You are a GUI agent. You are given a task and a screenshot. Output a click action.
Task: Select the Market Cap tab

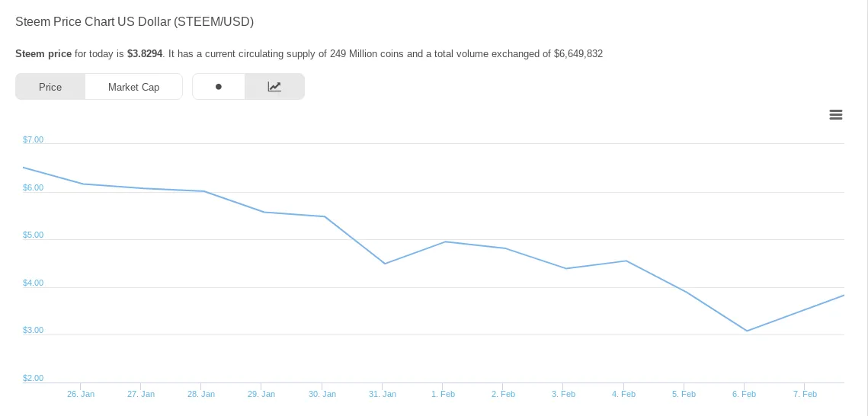pos(133,87)
